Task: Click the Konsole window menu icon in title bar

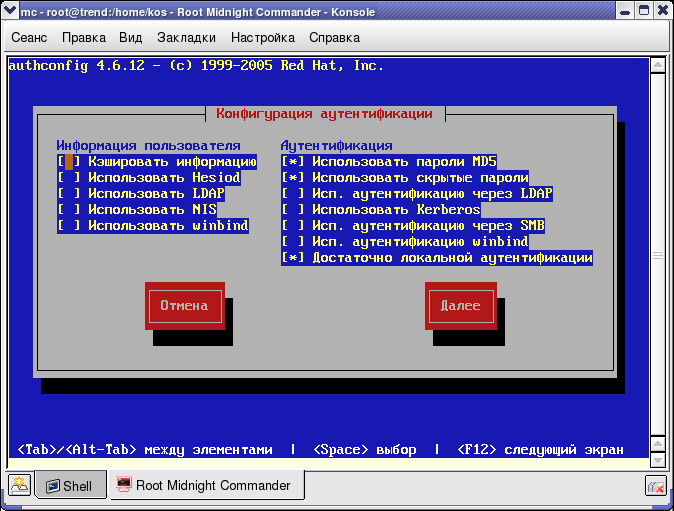Action: [11, 10]
